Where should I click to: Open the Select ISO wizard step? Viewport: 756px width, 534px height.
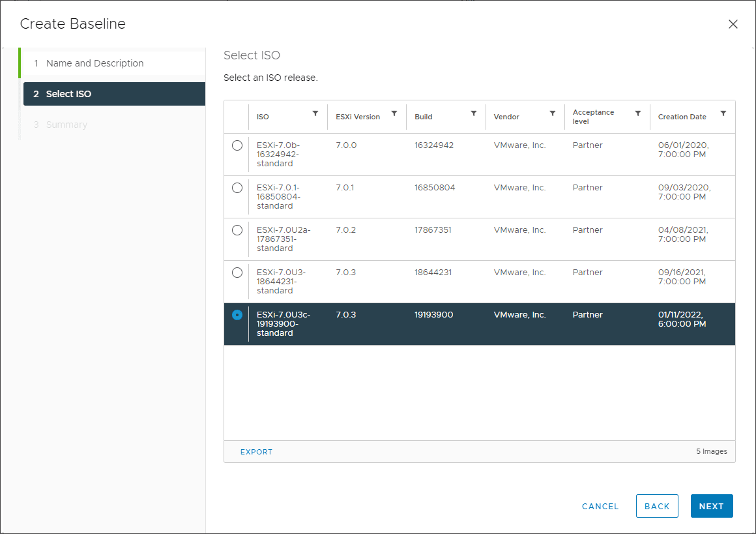[68, 94]
